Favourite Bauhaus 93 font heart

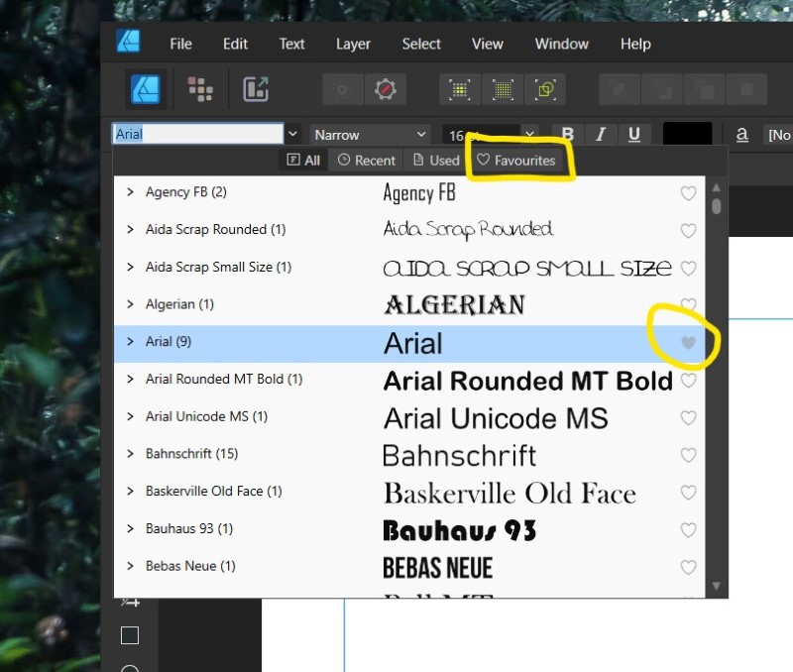coord(688,530)
